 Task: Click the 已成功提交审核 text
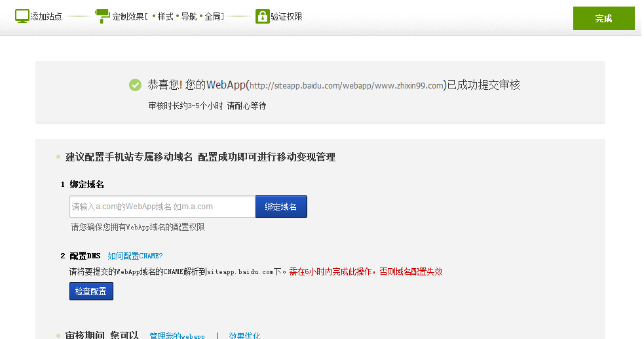point(483,85)
